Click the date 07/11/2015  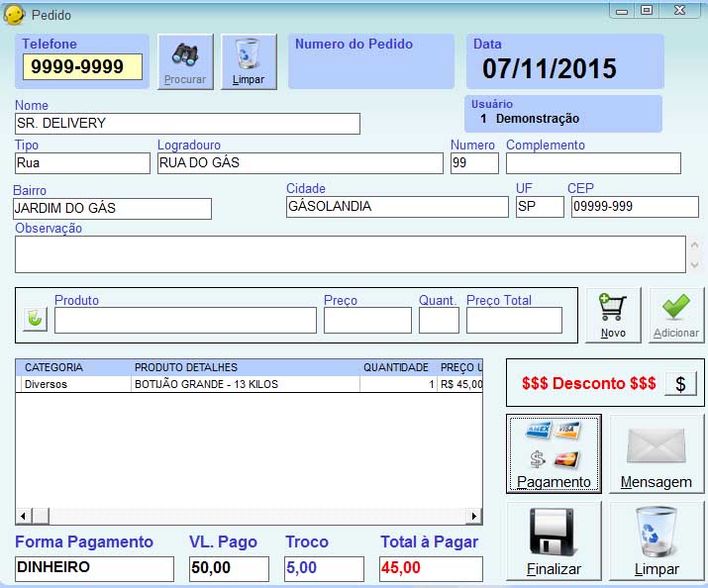pyautogui.click(x=549, y=68)
